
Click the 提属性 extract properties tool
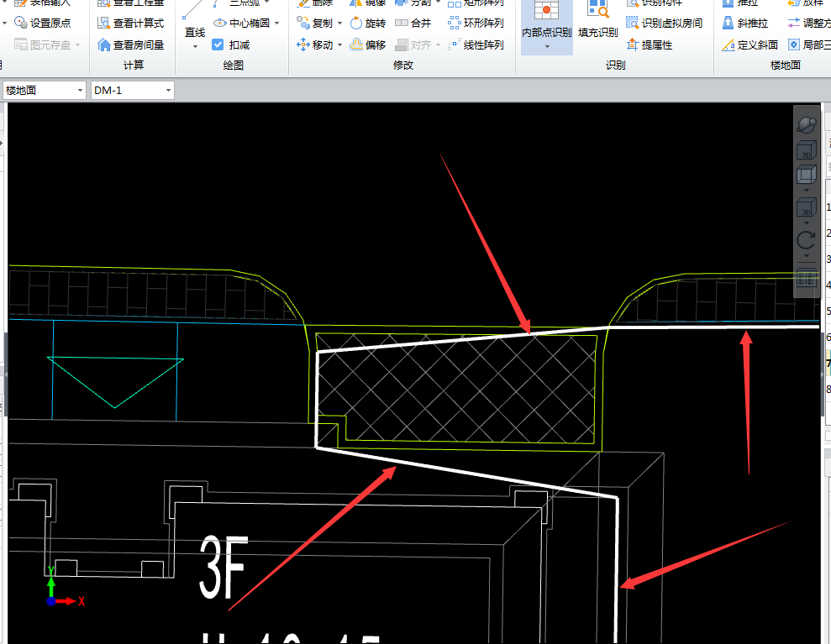coord(650,45)
